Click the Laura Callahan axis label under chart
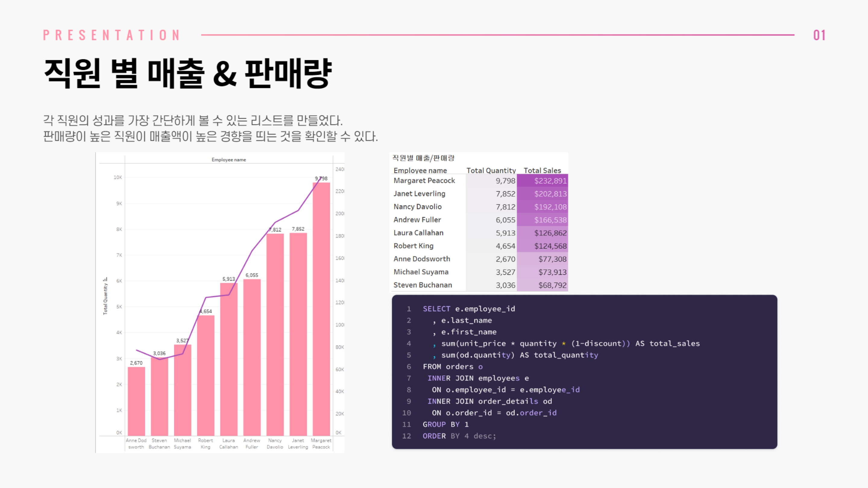This screenshot has height=488, width=868. (228, 443)
